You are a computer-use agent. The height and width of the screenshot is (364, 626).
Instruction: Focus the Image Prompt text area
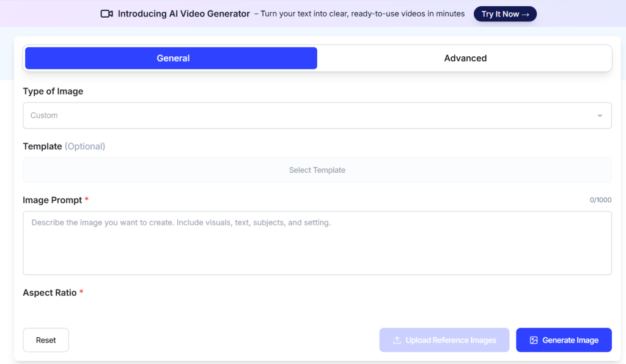[317, 243]
